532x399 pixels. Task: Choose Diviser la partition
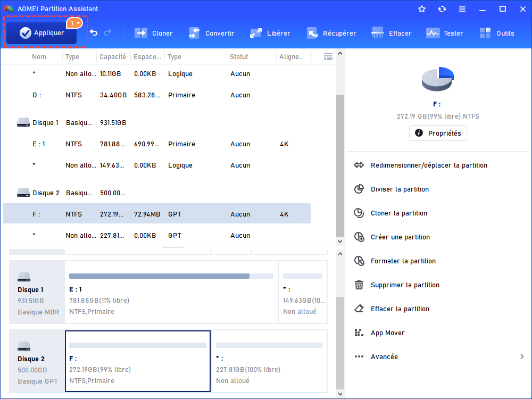[391, 189]
